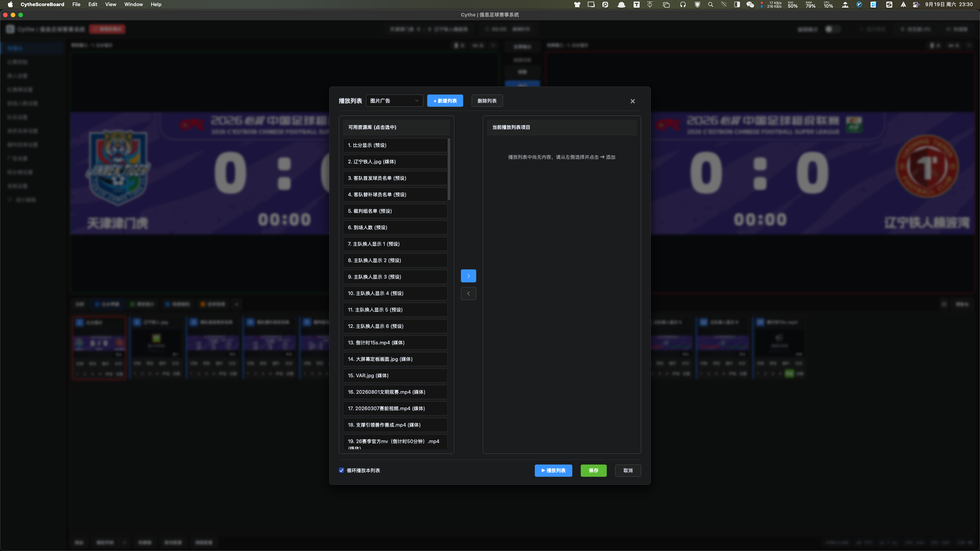Select resource '14. 大屏幕定板画面.jpg (媒体)'

pos(395,359)
